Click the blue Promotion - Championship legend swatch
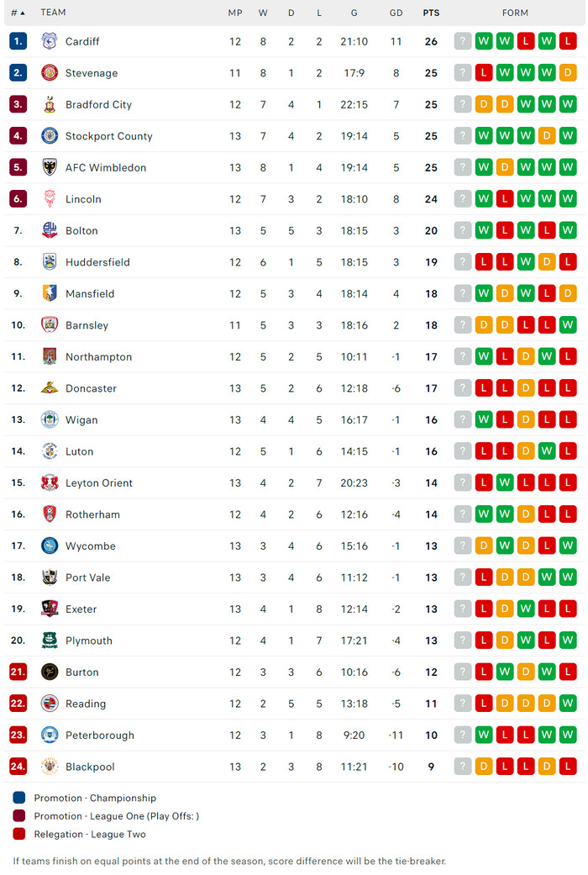Viewport: 588px width, 875px height. pyautogui.click(x=19, y=798)
